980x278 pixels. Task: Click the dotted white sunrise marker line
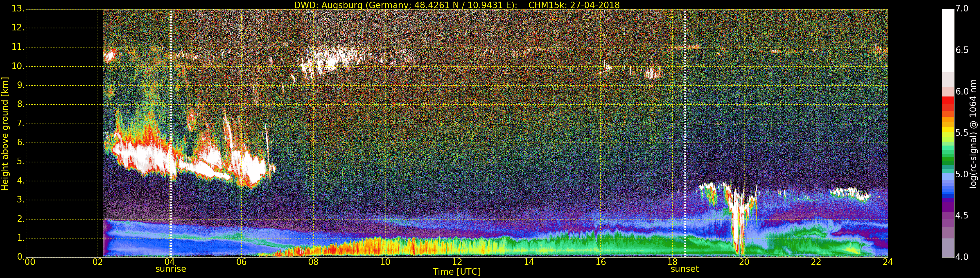click(x=171, y=133)
